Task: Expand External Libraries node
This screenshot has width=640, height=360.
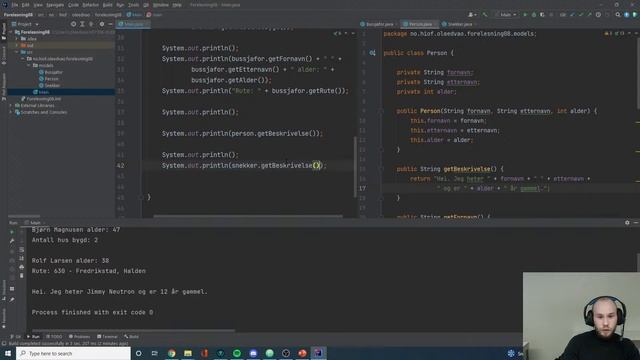Action: (x=11, y=105)
